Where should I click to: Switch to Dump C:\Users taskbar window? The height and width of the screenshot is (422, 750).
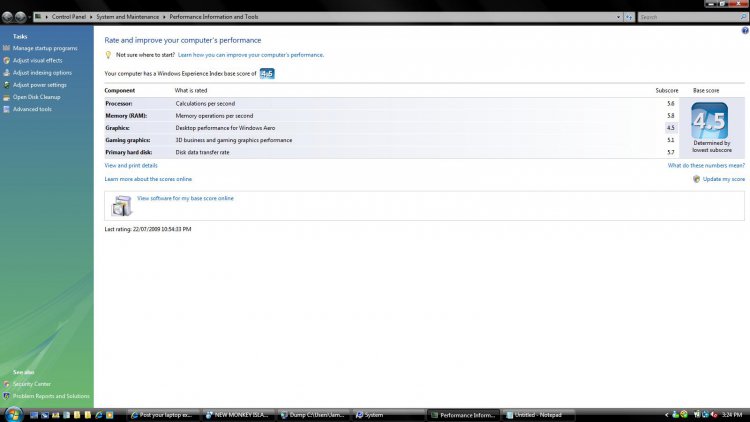(313, 415)
